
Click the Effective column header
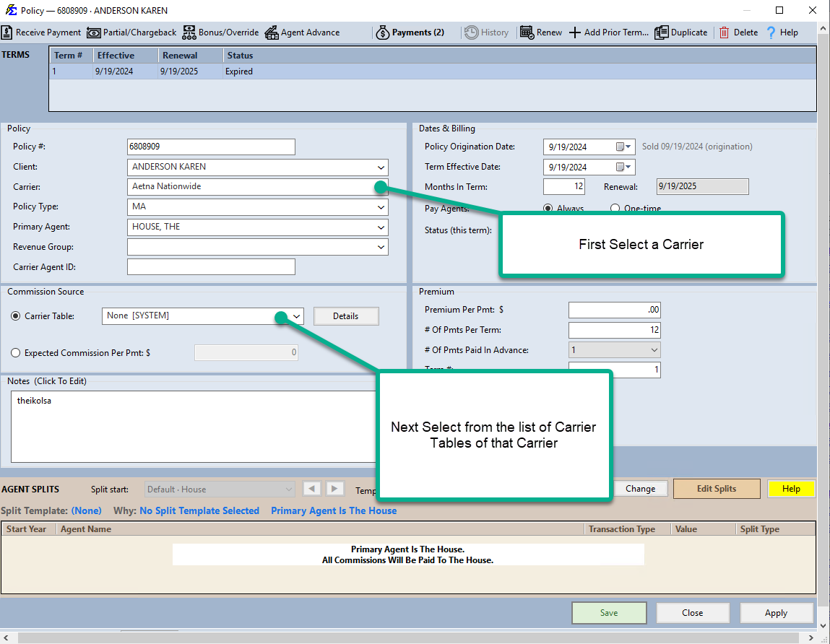(126, 55)
